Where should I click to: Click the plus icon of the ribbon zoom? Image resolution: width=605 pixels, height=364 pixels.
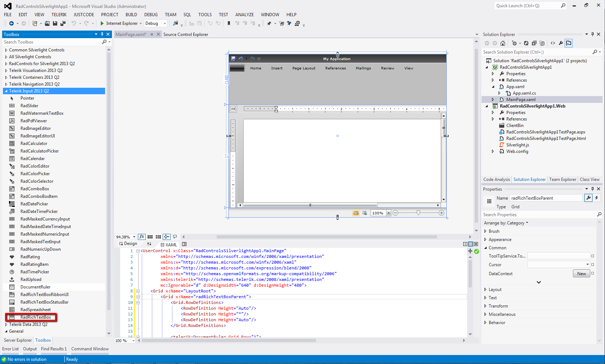[x=442, y=213]
